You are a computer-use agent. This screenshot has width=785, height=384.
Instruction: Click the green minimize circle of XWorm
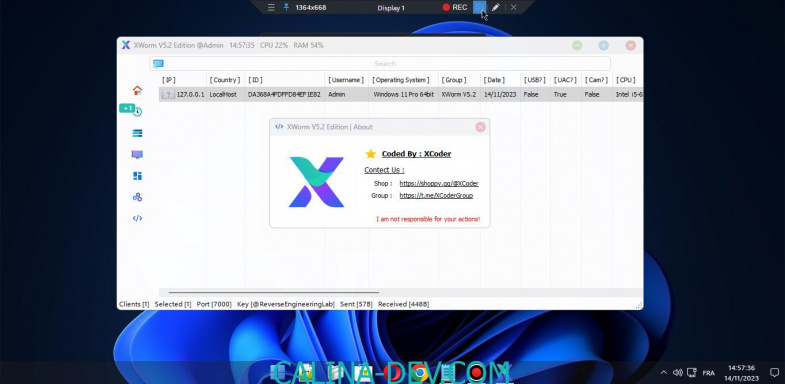577,46
